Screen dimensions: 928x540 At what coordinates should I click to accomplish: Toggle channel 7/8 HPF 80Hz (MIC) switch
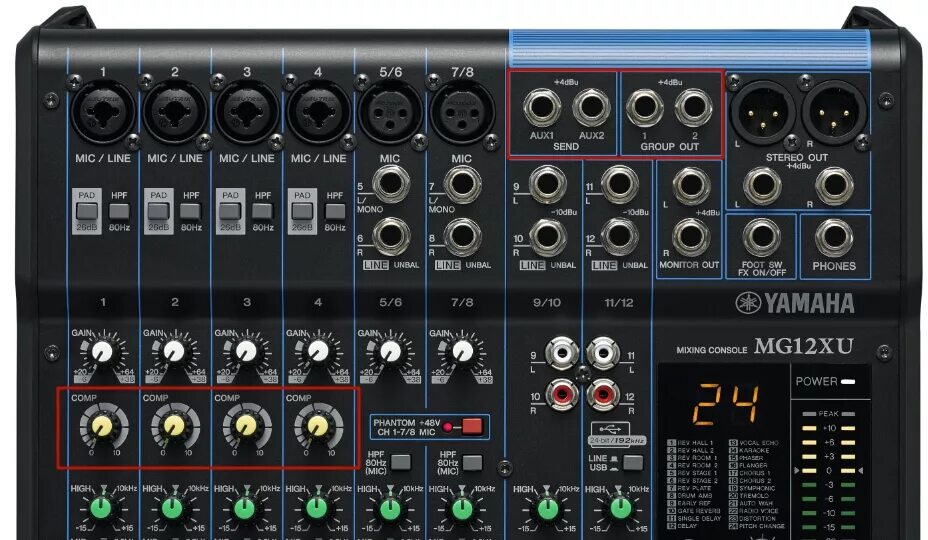[x=472, y=462]
